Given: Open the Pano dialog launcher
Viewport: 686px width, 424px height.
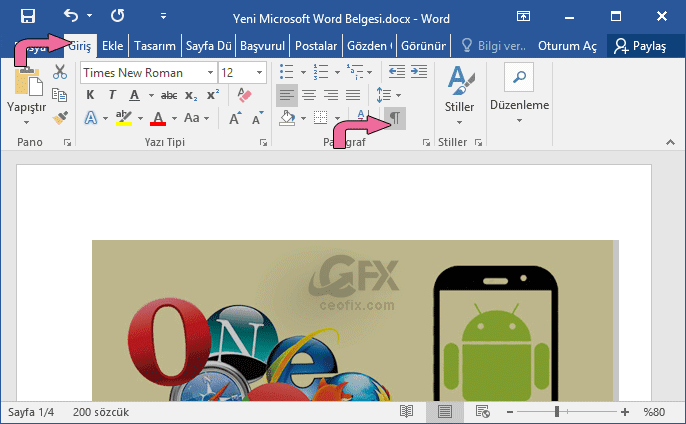Looking at the screenshot, I should [x=67, y=142].
